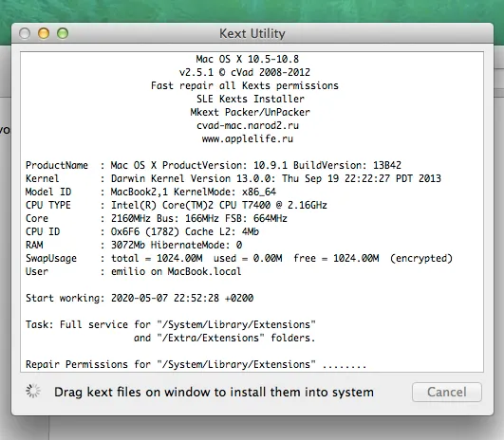Viewport: 504px width, 440px height.
Task: Click the Start working timestamp line
Action: click(140, 298)
